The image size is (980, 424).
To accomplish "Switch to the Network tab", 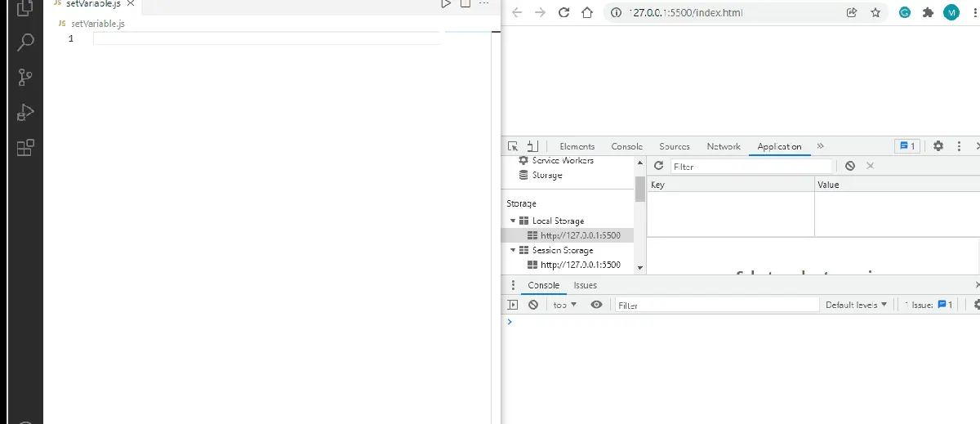I will pos(724,146).
